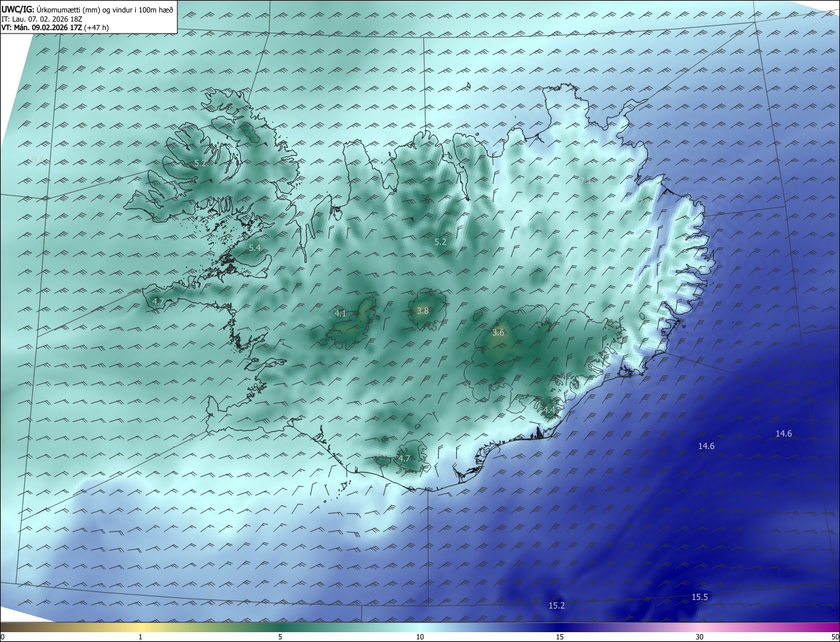Click the '5' tick on the color scale
The height and width of the screenshot is (642, 840).
coord(280,637)
